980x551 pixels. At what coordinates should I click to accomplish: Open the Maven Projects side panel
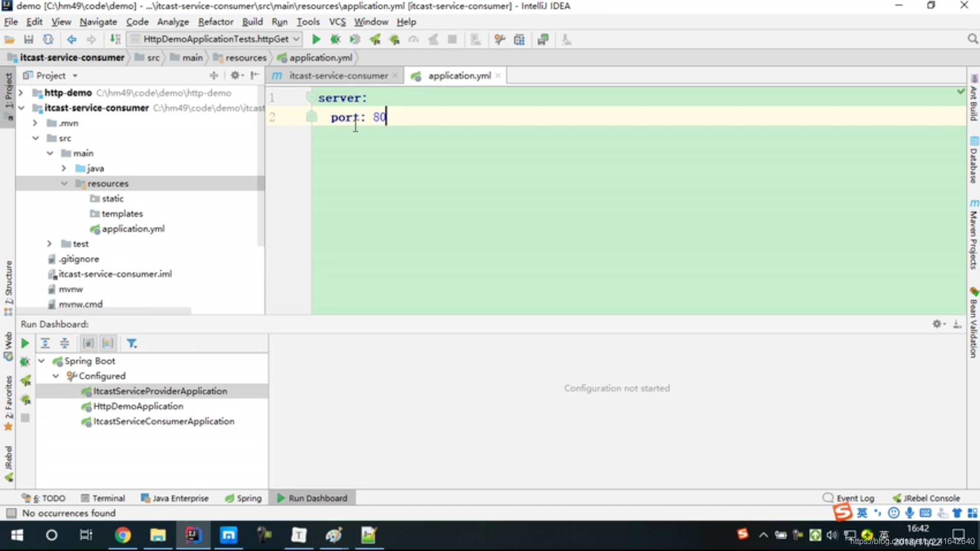tap(973, 234)
